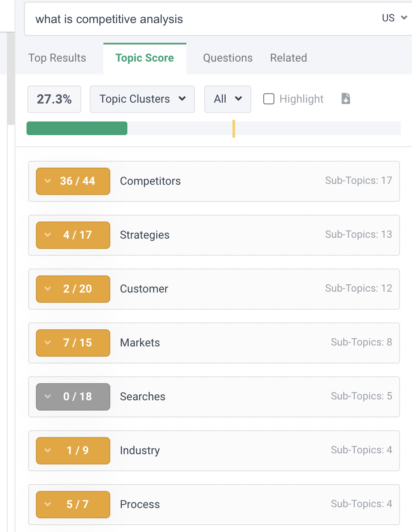The height and width of the screenshot is (532, 412).
Task: Expand Strategies cluster with the 4/17 chevron
Action: pos(48,235)
